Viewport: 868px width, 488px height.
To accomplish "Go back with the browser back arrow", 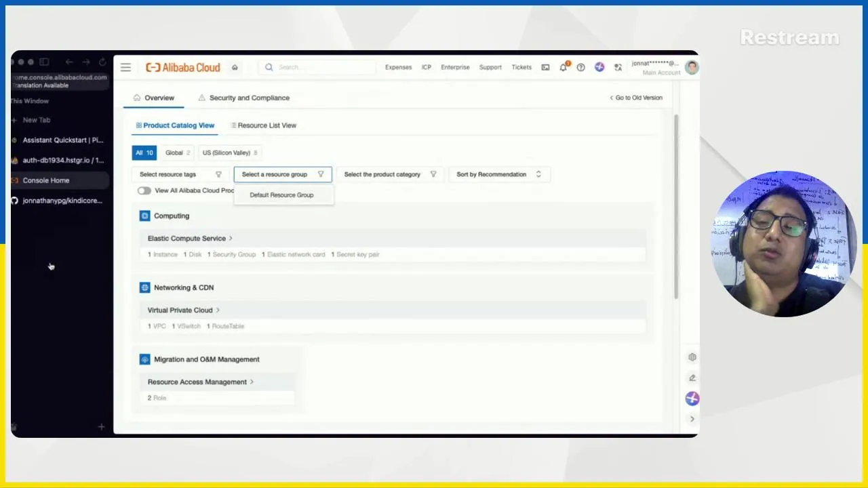I will tap(69, 62).
